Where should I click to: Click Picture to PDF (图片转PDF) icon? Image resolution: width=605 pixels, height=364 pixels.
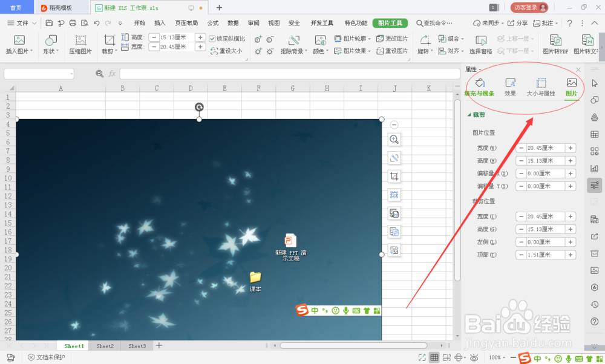555,40
